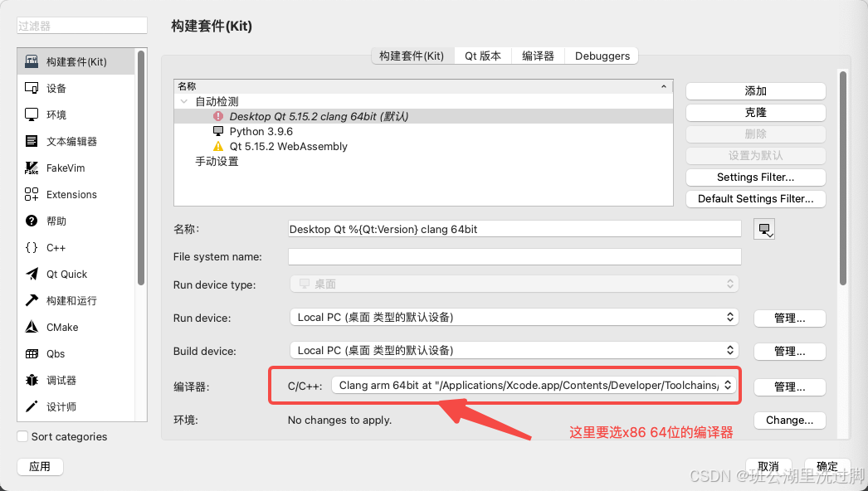Open the Run device dropdown

514,317
